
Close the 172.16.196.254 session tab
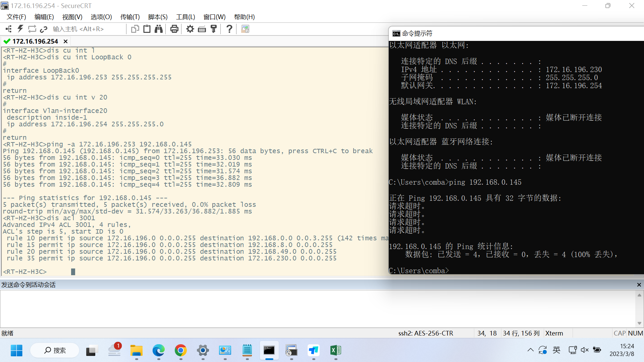66,41
